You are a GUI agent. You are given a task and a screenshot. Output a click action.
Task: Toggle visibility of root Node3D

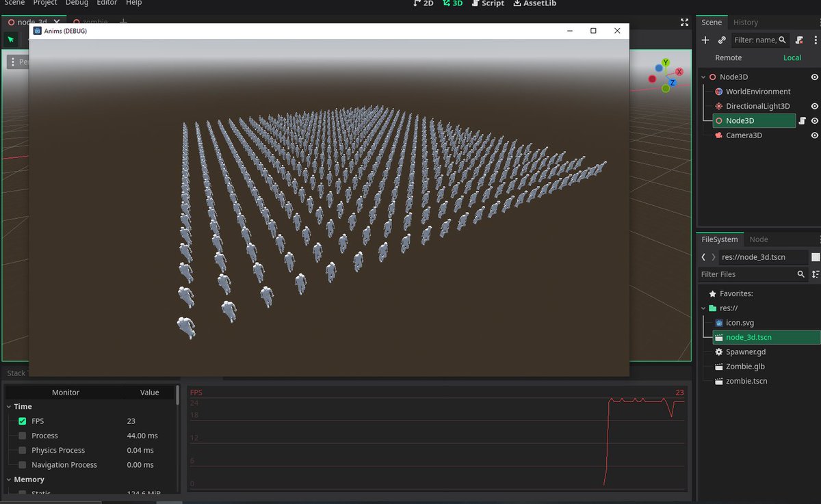pyautogui.click(x=815, y=77)
